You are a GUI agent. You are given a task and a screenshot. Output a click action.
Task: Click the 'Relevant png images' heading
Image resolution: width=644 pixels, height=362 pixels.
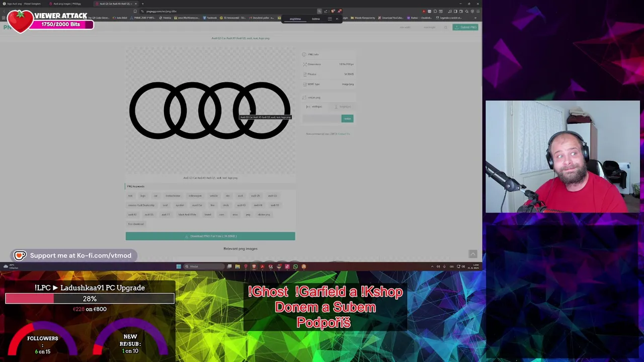[x=240, y=248]
